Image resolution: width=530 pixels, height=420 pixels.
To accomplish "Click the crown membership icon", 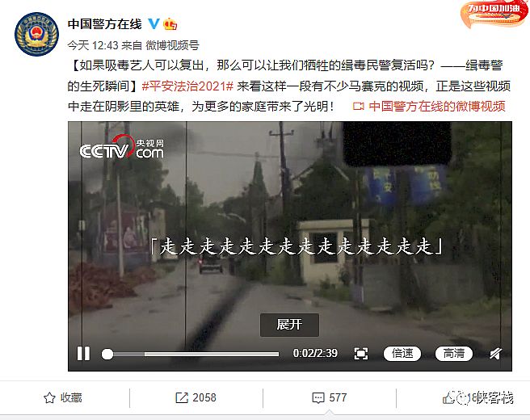I will click(170, 24).
